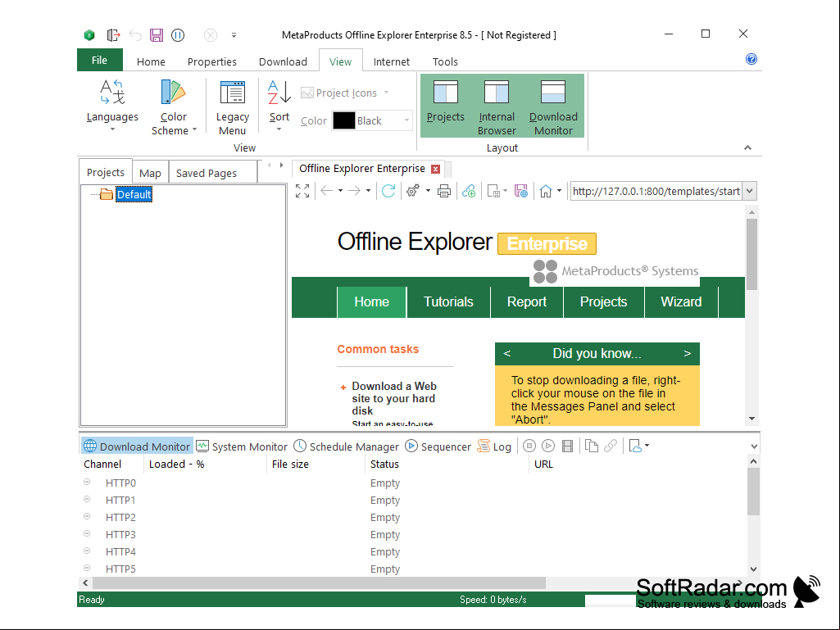Select the Map tab in the left panel

(150, 173)
